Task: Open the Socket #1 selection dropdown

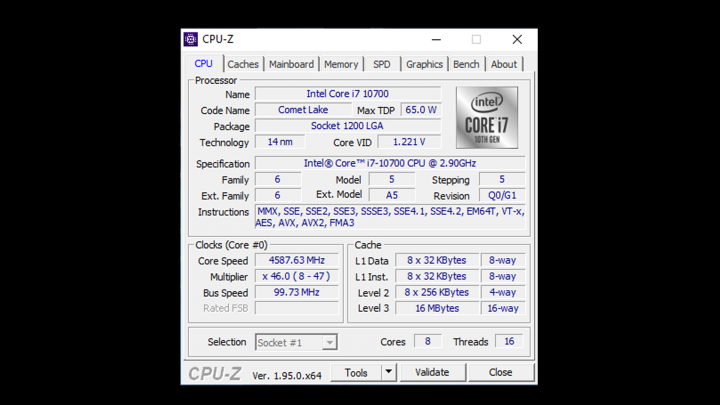Action: click(296, 343)
